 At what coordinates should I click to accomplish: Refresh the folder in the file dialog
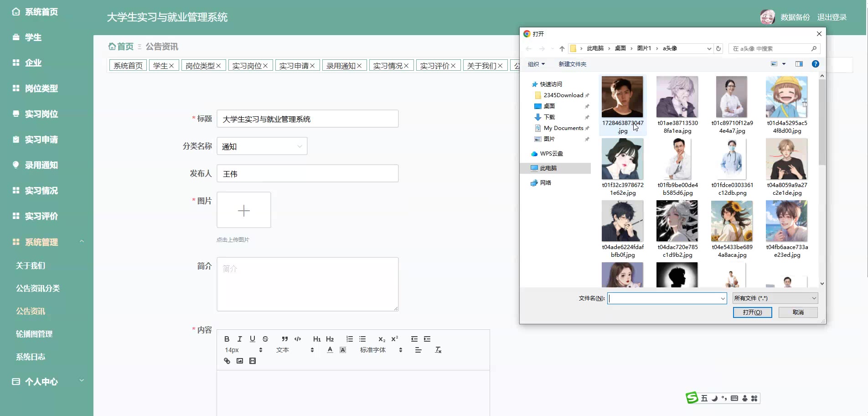718,48
